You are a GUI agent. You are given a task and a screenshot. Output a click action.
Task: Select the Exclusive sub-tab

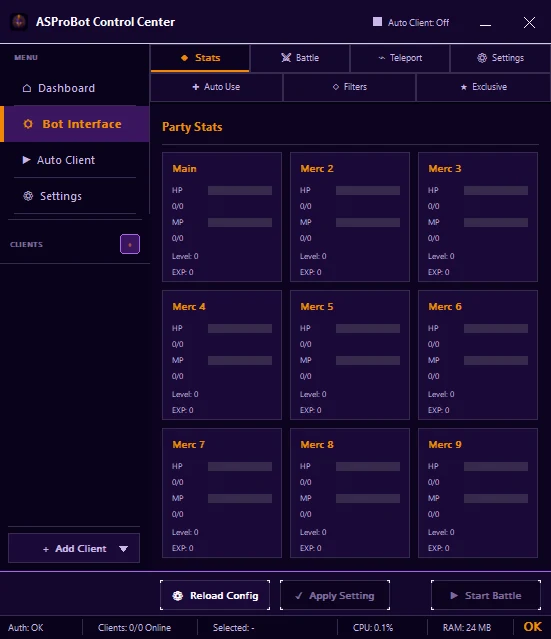[x=483, y=87]
